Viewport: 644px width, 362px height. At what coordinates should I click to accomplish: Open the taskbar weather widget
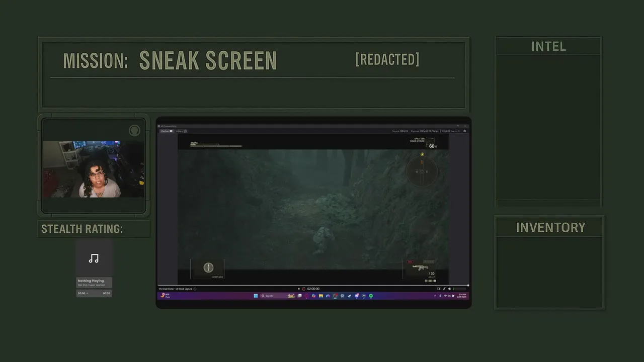(165, 296)
